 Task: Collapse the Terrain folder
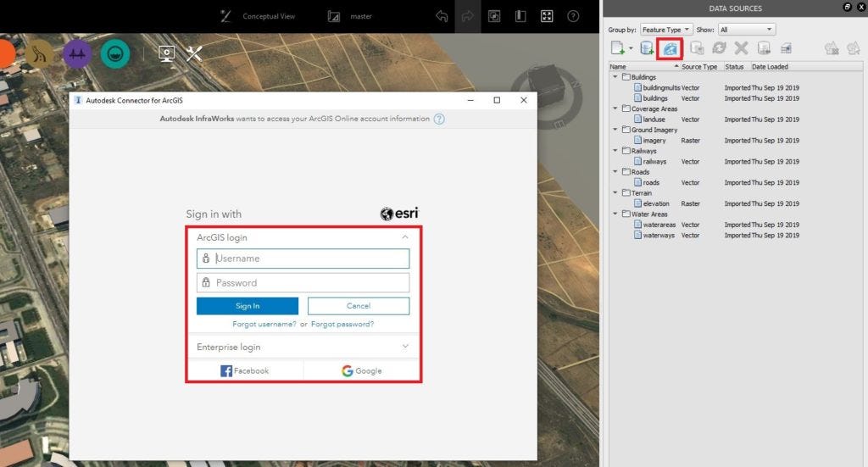coord(615,192)
